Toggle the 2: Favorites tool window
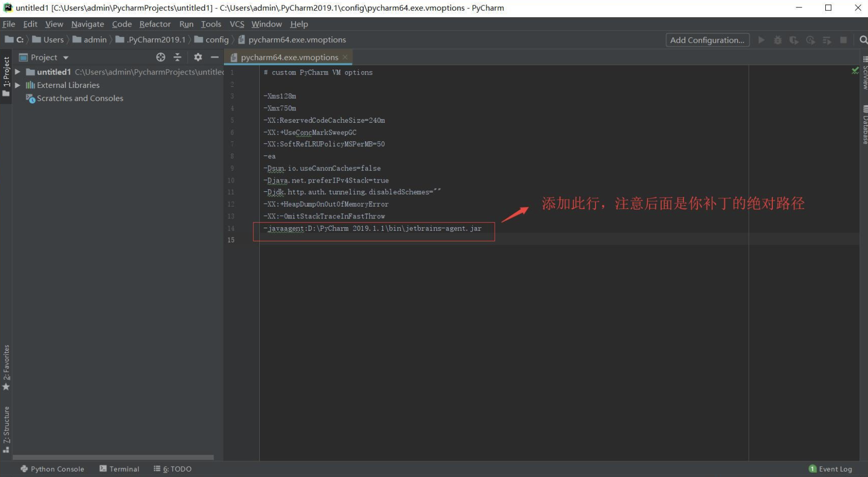This screenshot has width=868, height=477. (x=6, y=367)
